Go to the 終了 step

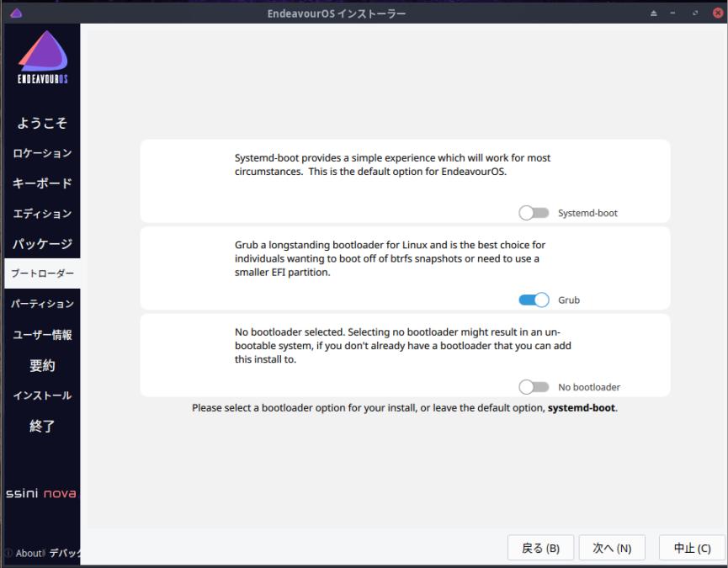click(x=42, y=426)
